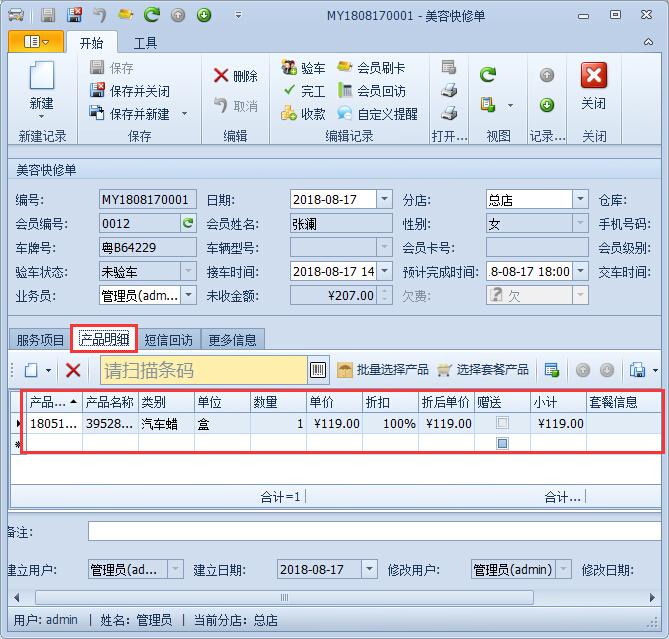Click 选择套餐产品 button
This screenshot has width=669, height=639.
pyautogui.click(x=482, y=370)
